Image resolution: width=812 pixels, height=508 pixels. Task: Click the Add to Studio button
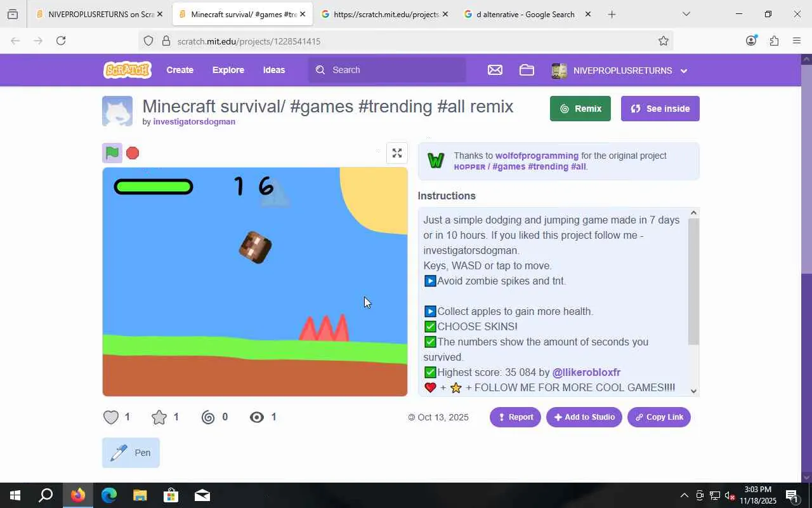point(584,417)
